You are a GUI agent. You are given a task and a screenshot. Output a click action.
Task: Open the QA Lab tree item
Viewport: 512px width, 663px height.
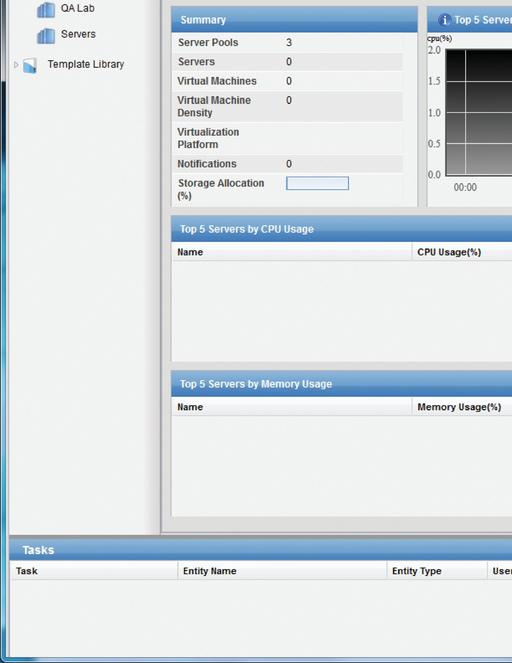pos(77,8)
